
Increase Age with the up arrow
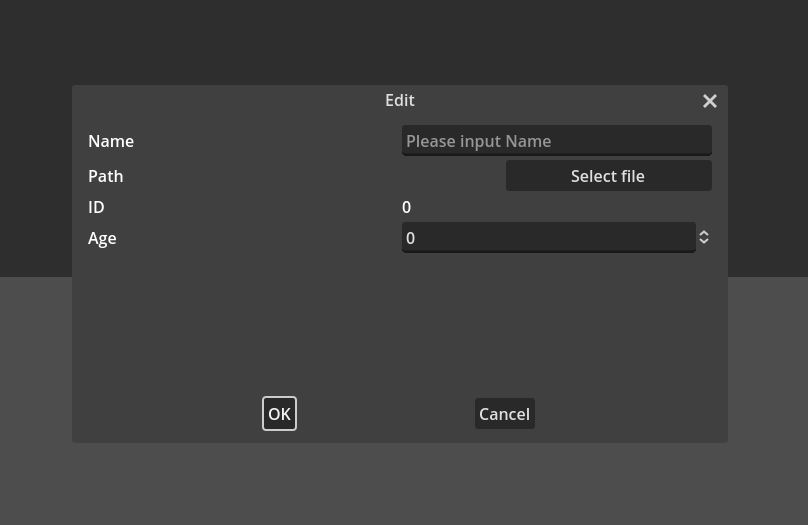[x=704, y=233]
